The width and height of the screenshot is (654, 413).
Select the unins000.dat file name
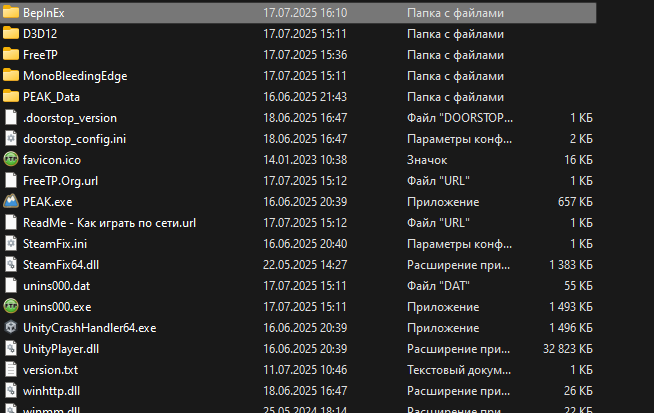(57, 286)
